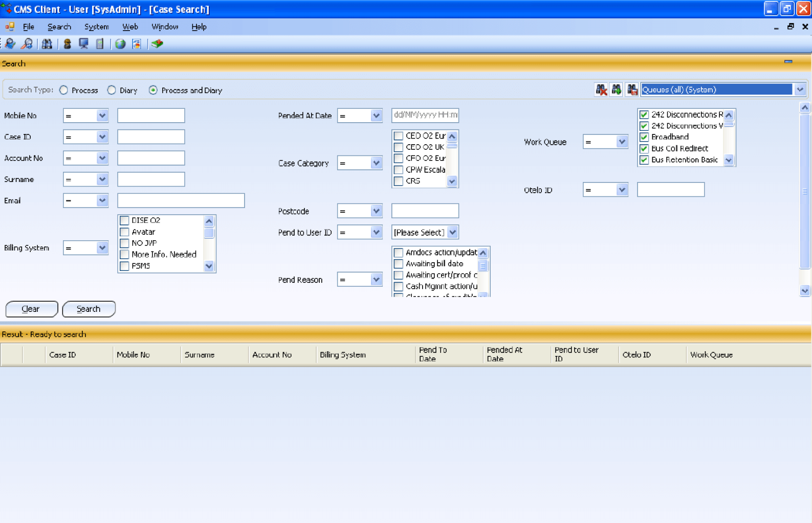Image resolution: width=812 pixels, height=523 pixels.
Task: Click the mobile phone toolbar icon
Action: click(100, 44)
